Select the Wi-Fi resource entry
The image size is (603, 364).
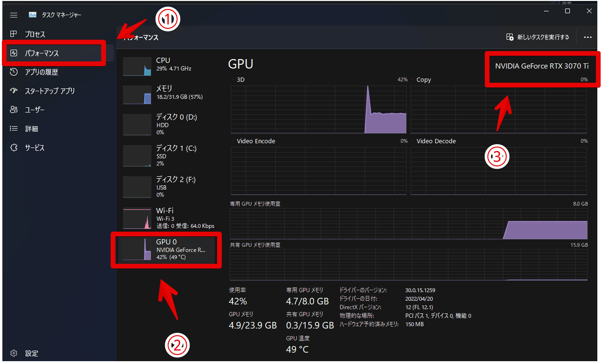coord(168,218)
